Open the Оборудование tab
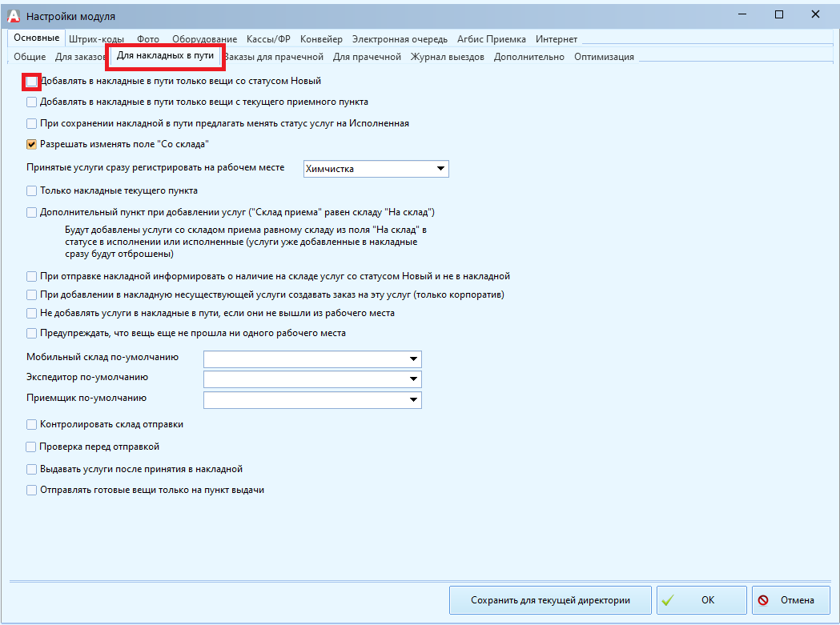 click(204, 39)
